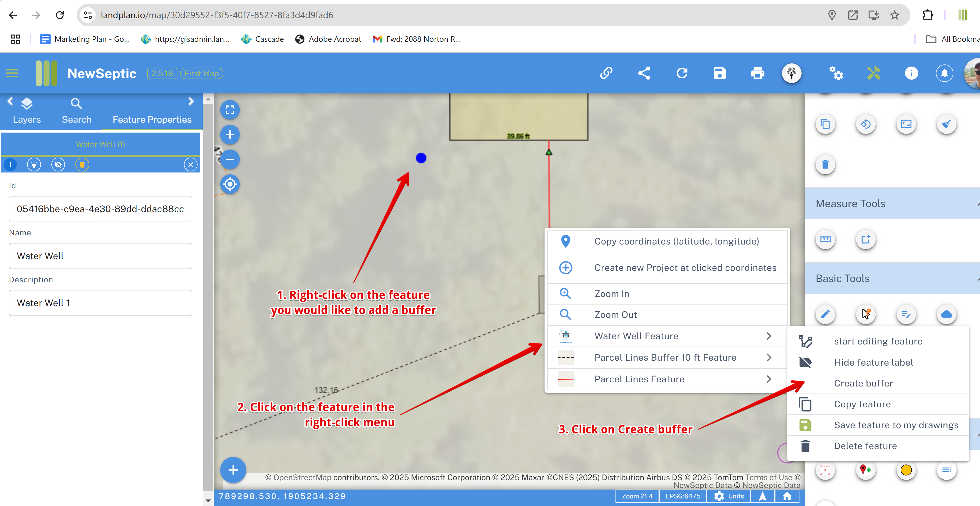Image resolution: width=980 pixels, height=506 pixels.
Task: Open the info icon in header
Action: pos(911,73)
